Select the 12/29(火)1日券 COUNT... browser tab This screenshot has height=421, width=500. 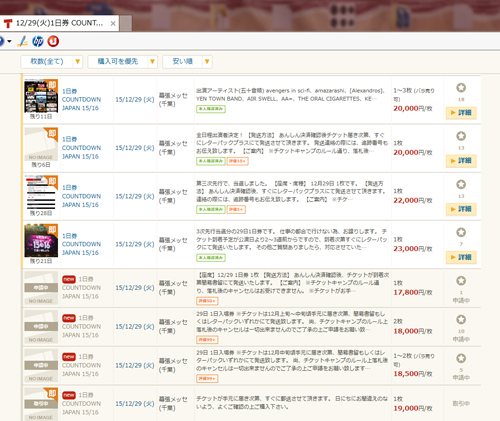pos(59,23)
